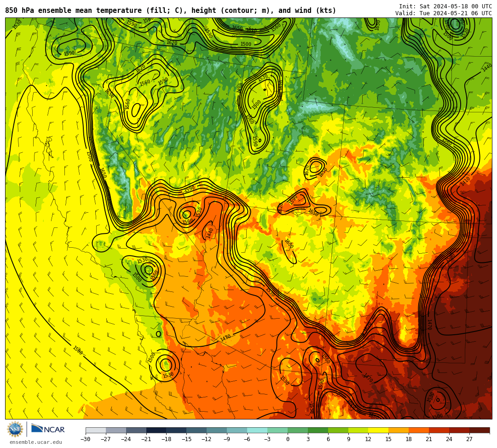Click the colorbar tick label '-30'
The height and width of the screenshot is (448, 497).
86,439
